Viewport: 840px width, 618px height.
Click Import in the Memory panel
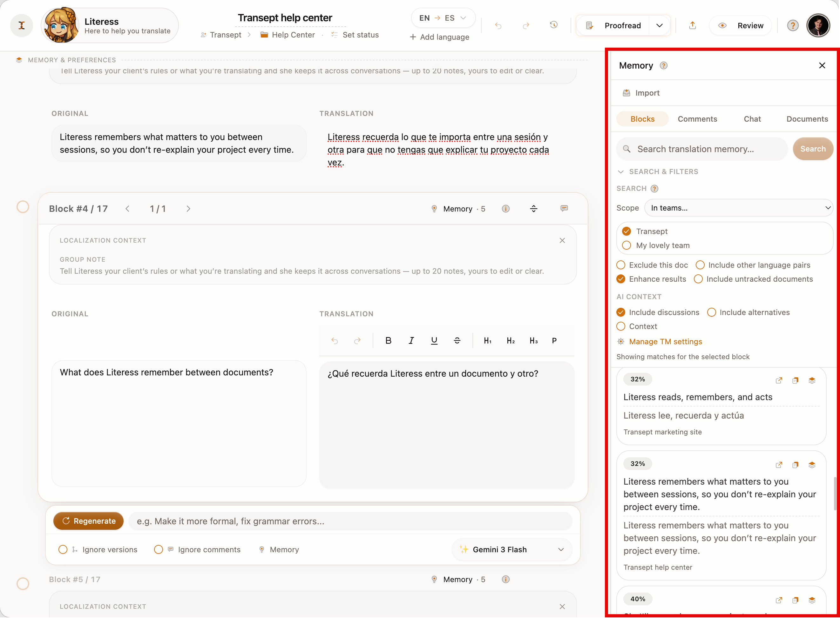point(641,93)
